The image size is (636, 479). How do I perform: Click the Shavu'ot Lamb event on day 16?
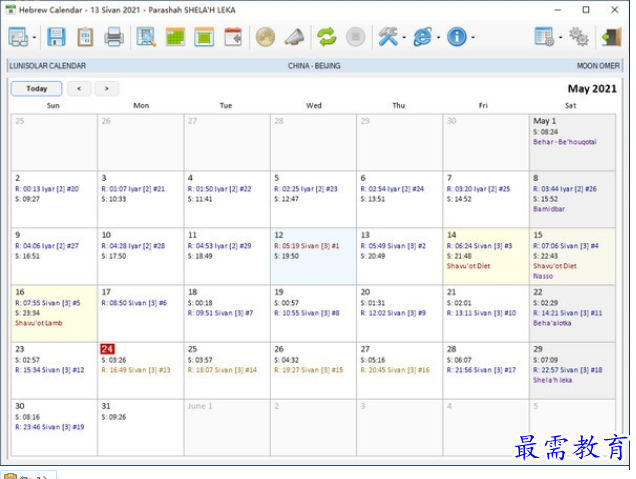pyautogui.click(x=39, y=323)
